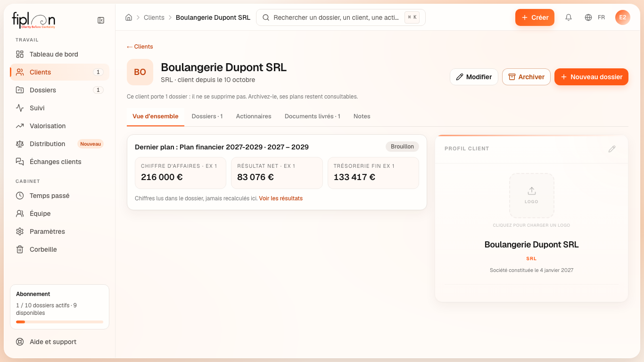Click the subscription usage progress bar
The height and width of the screenshot is (362, 644).
tap(59, 322)
